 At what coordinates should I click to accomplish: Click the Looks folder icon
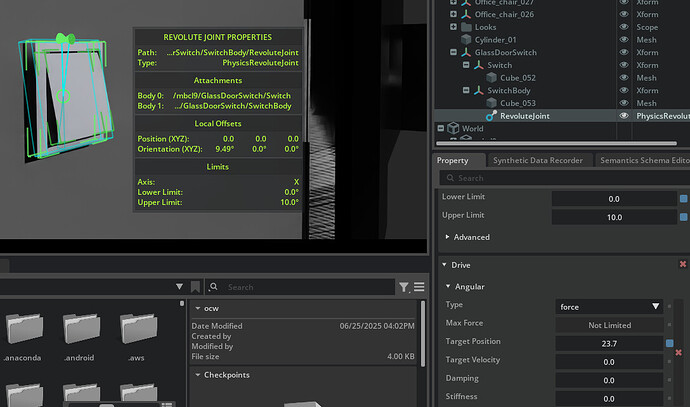[x=466, y=27]
